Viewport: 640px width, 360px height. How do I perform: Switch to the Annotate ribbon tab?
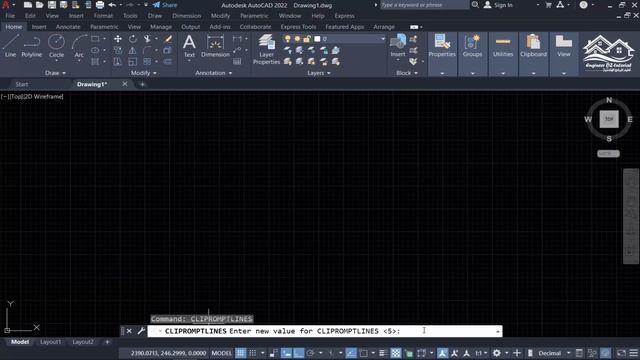[x=68, y=27]
